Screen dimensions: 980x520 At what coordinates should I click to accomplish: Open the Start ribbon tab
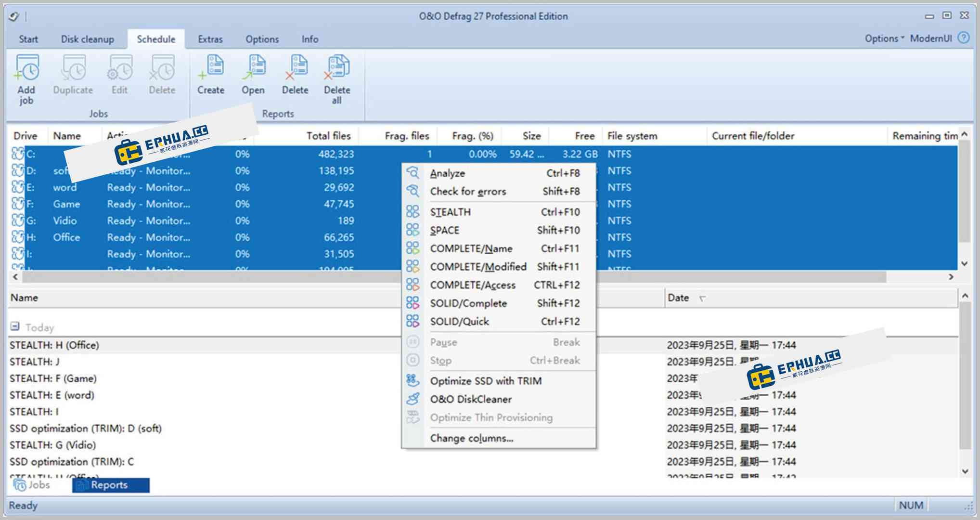pyautogui.click(x=28, y=39)
